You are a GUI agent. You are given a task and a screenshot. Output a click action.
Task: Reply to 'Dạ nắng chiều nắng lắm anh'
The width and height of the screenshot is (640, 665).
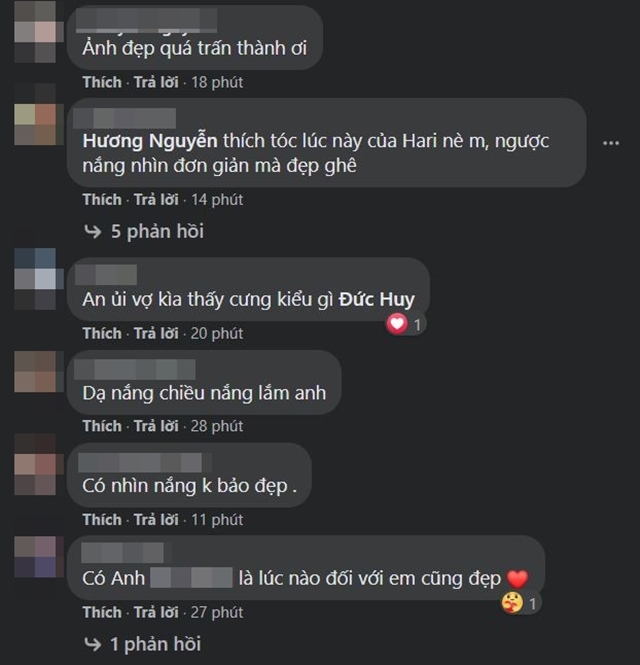pyautogui.click(x=156, y=426)
